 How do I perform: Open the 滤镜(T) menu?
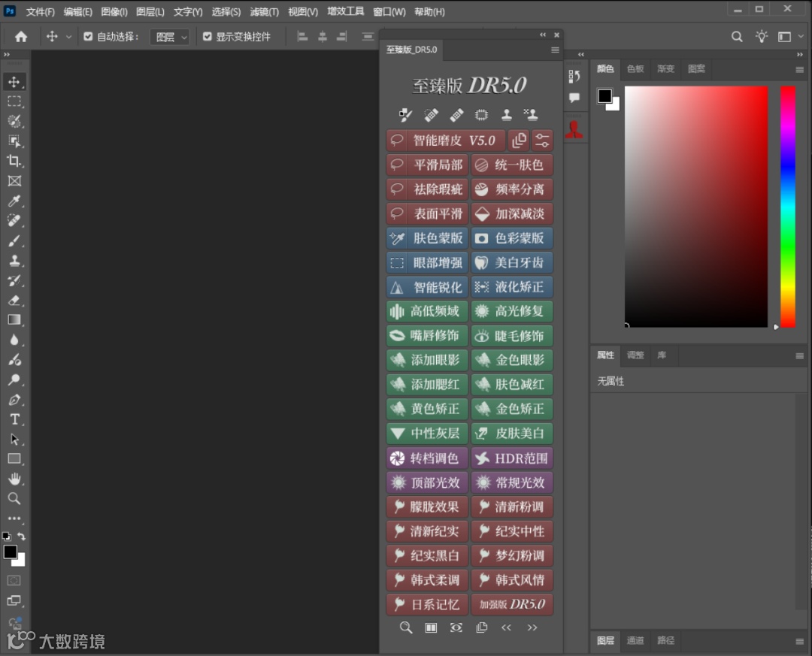tap(264, 12)
